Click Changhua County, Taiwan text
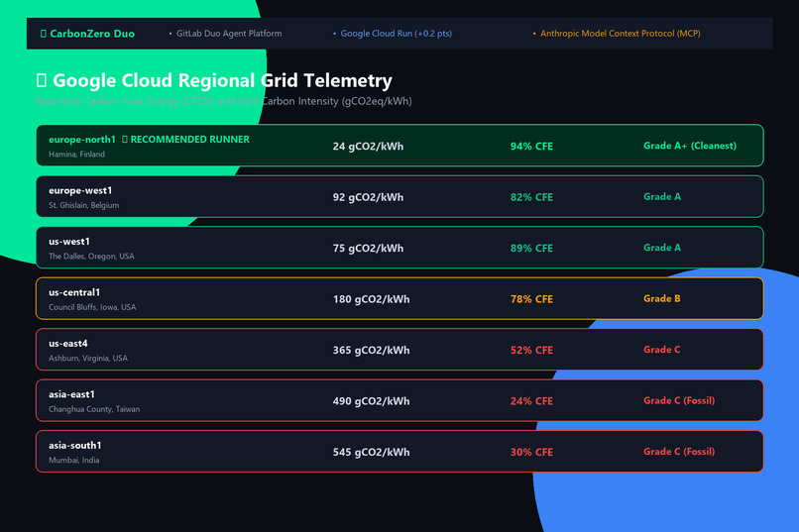799x532 pixels. click(x=94, y=409)
